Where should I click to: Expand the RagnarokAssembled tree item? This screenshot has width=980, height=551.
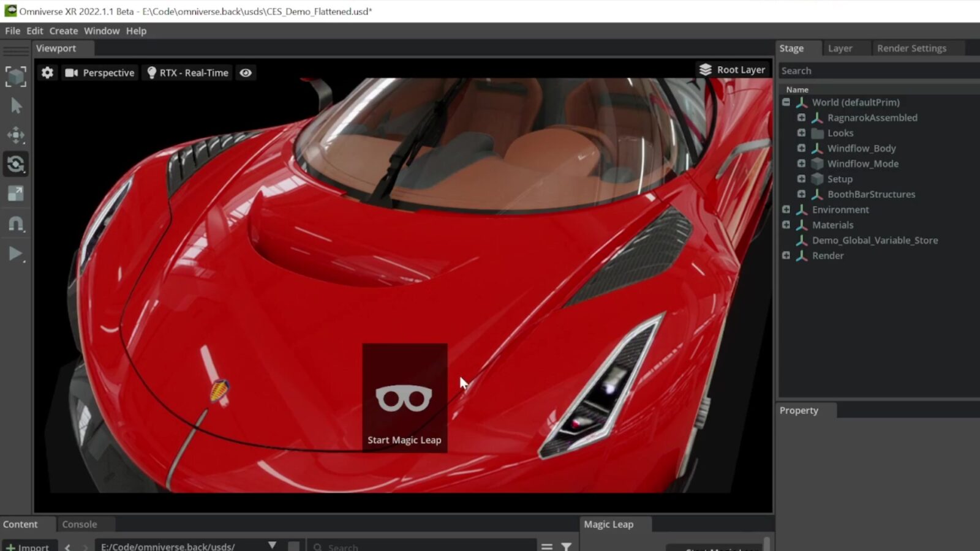(x=801, y=118)
